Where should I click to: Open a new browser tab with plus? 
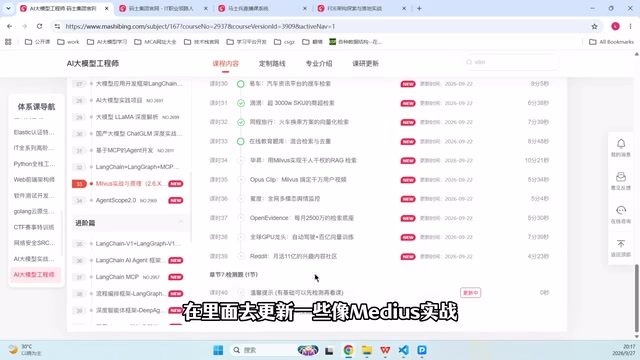[x=419, y=8]
